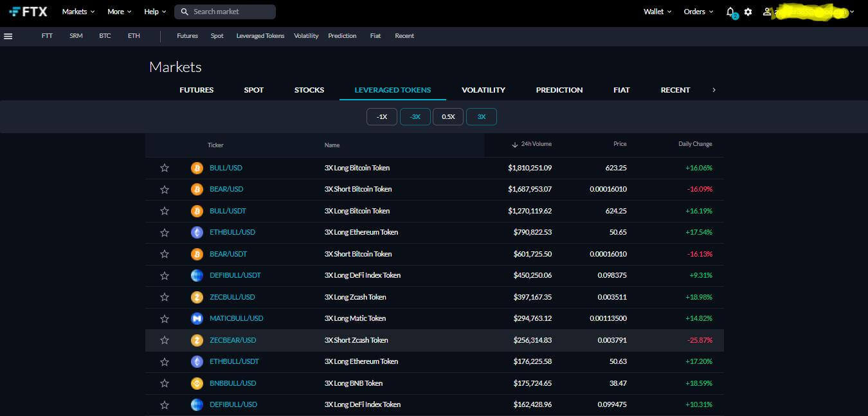Viewport: 868px width, 416px height.
Task: Click Zcash icon beside ZECBULL/USD
Action: pyautogui.click(x=197, y=297)
